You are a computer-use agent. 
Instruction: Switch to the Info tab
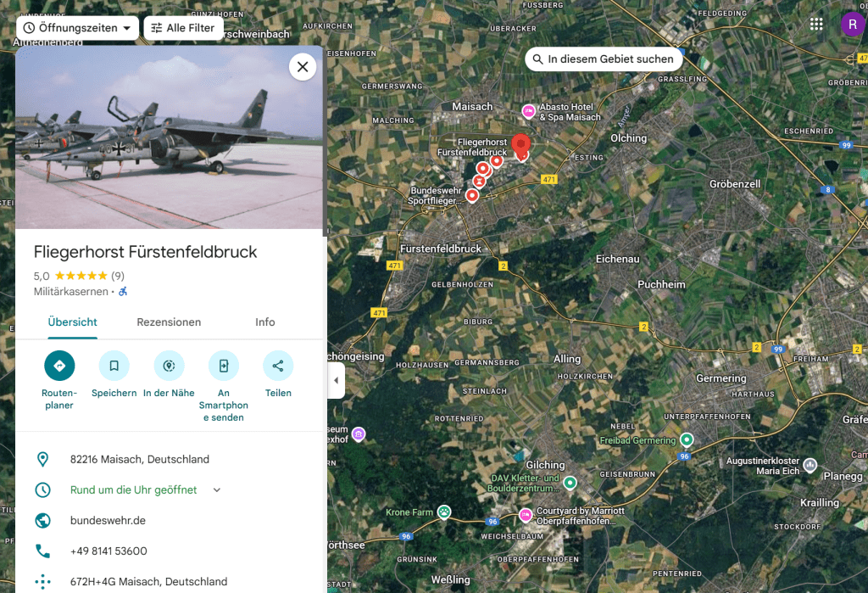(265, 322)
